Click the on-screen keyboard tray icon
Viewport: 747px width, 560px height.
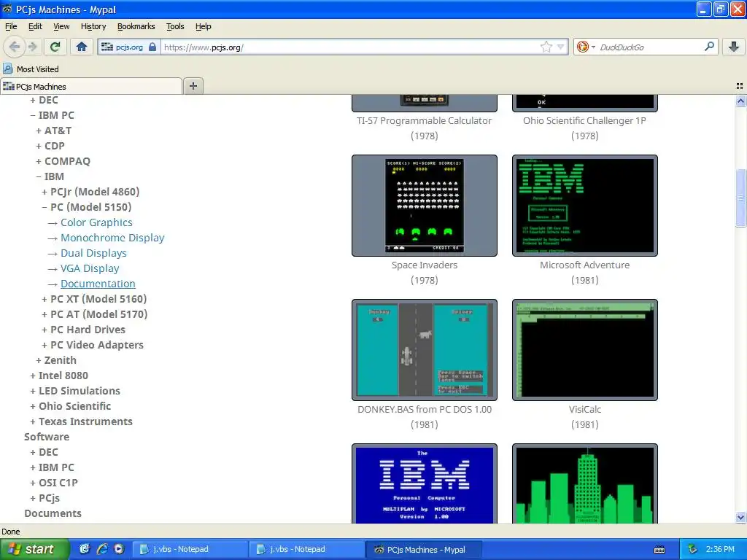tap(659, 550)
